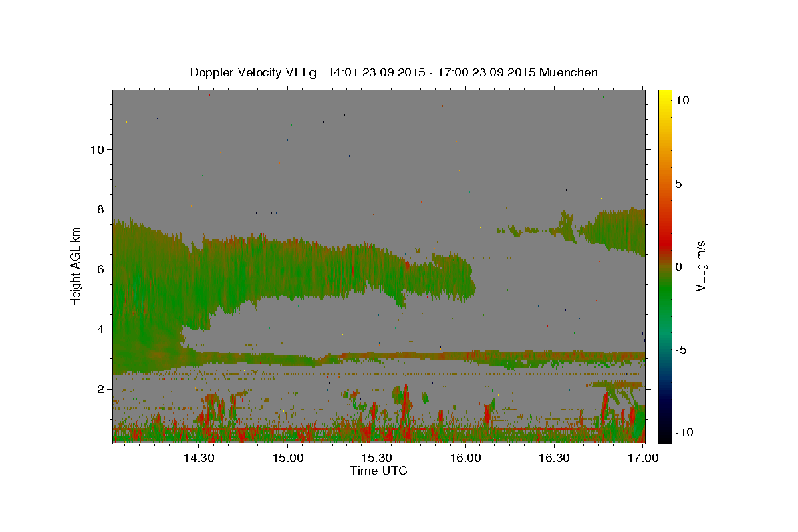Viewport: 798px width, 532px height.
Task: Select the 16:00 time tick label
Action: point(465,458)
